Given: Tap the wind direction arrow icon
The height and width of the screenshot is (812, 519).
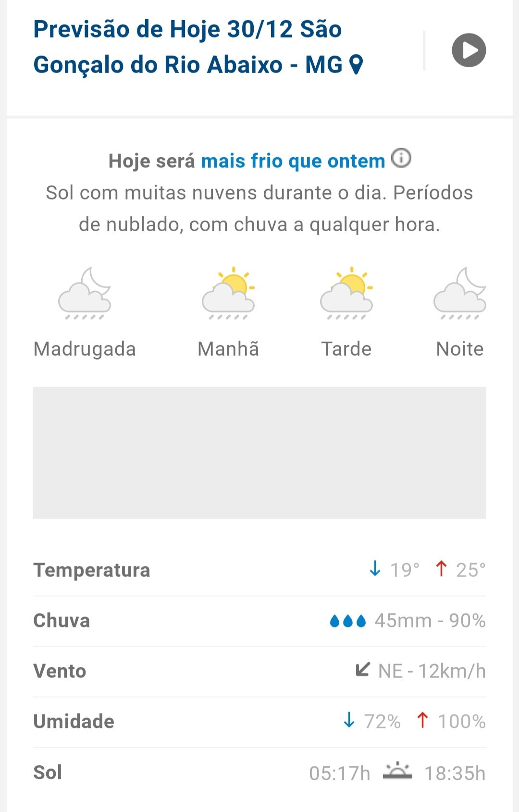Looking at the screenshot, I should pos(363,670).
